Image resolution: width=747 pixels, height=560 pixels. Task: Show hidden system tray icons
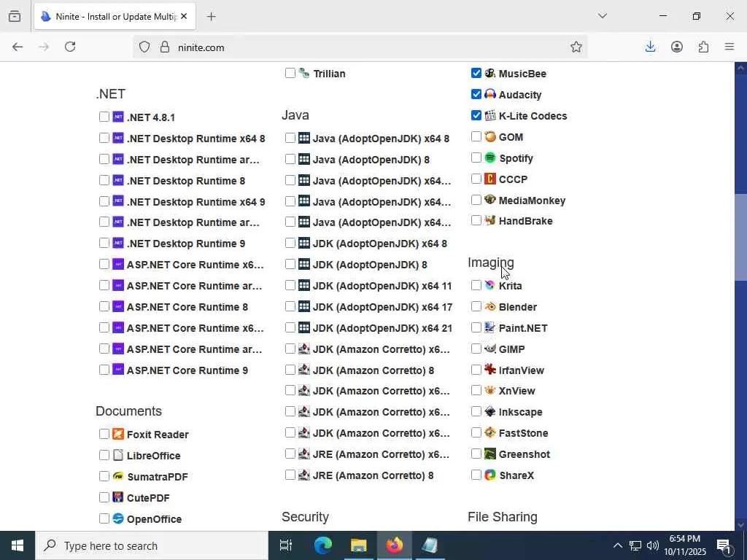(x=617, y=545)
